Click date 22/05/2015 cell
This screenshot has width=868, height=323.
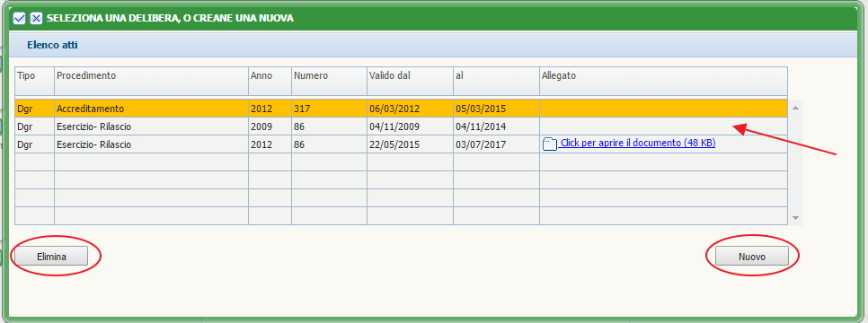[x=410, y=144]
